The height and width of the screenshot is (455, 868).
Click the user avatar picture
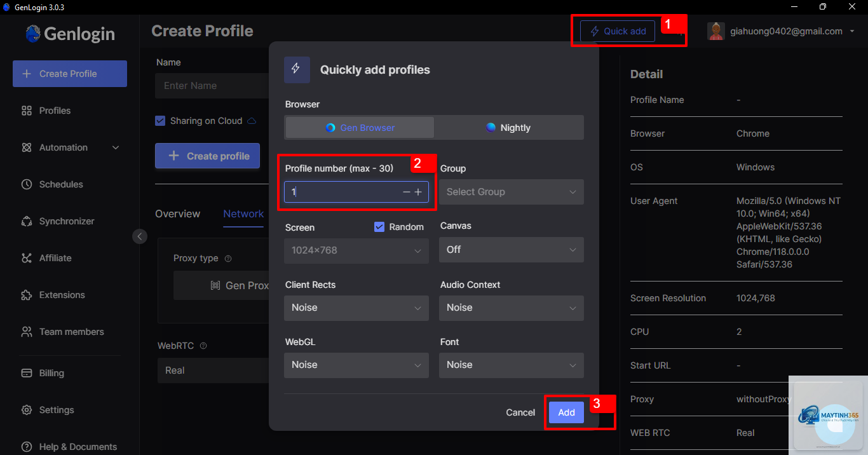(716, 31)
